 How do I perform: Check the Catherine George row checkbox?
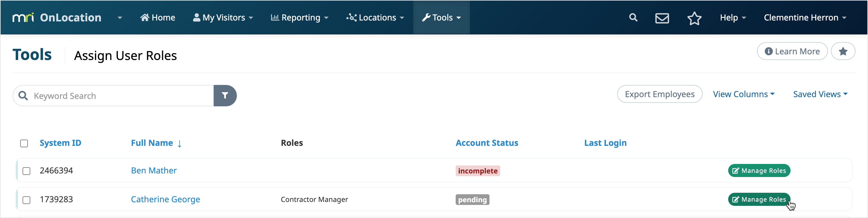[x=26, y=200]
